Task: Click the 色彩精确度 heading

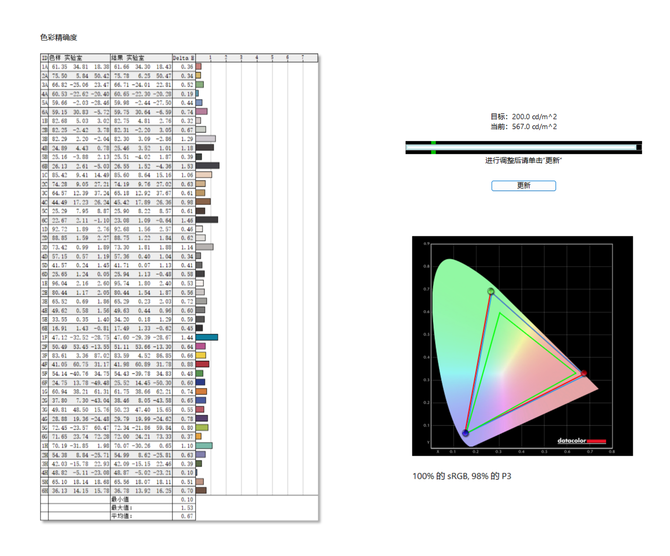Action: click(x=59, y=38)
